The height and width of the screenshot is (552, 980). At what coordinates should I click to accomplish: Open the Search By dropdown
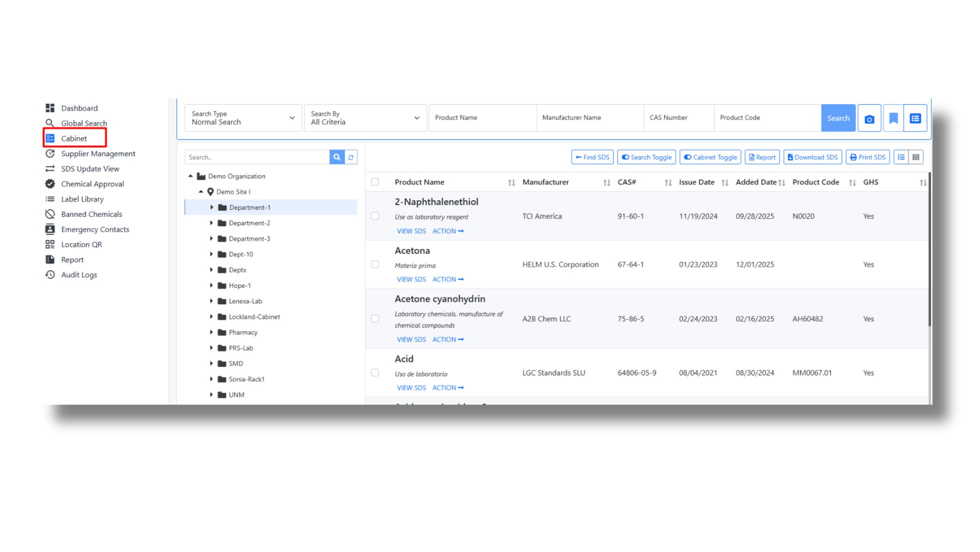[x=365, y=118]
